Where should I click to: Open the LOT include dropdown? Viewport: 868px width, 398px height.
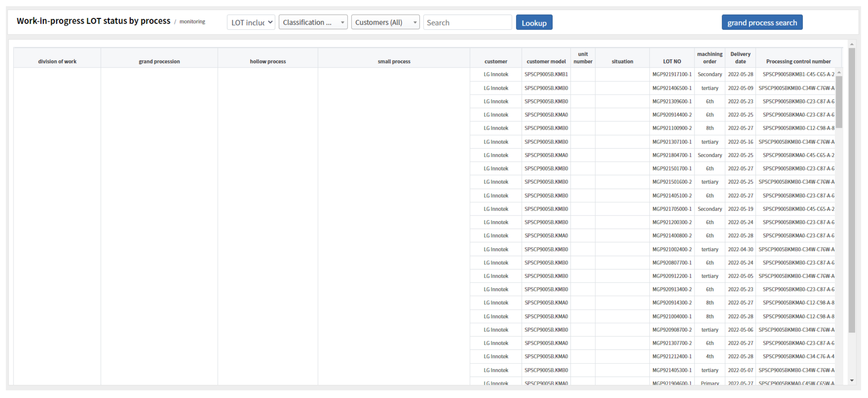tap(251, 23)
